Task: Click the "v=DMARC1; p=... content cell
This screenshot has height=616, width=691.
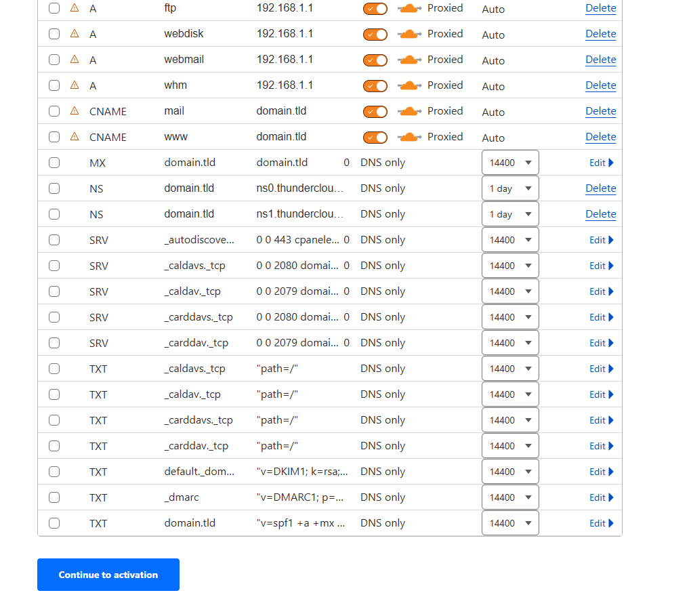Action: (x=300, y=497)
